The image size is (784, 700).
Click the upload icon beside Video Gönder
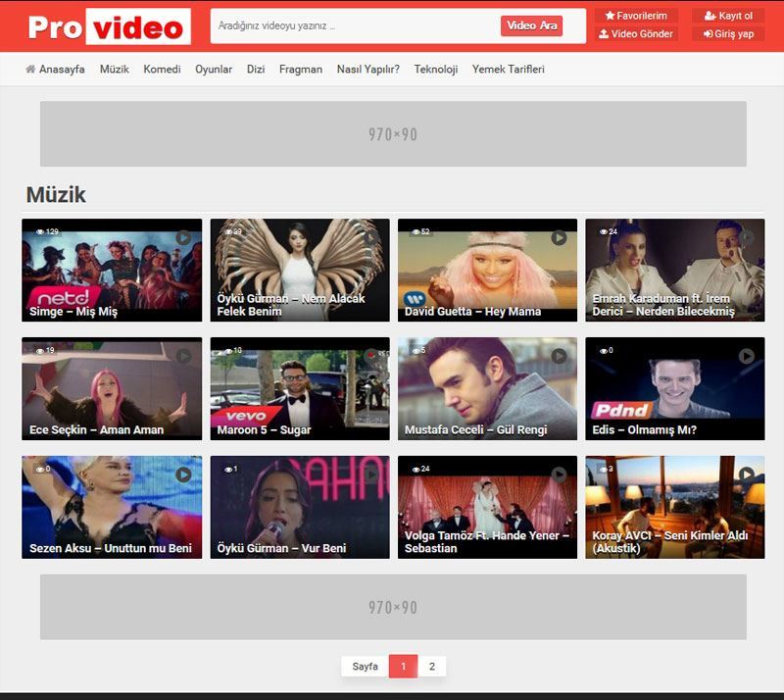click(604, 33)
